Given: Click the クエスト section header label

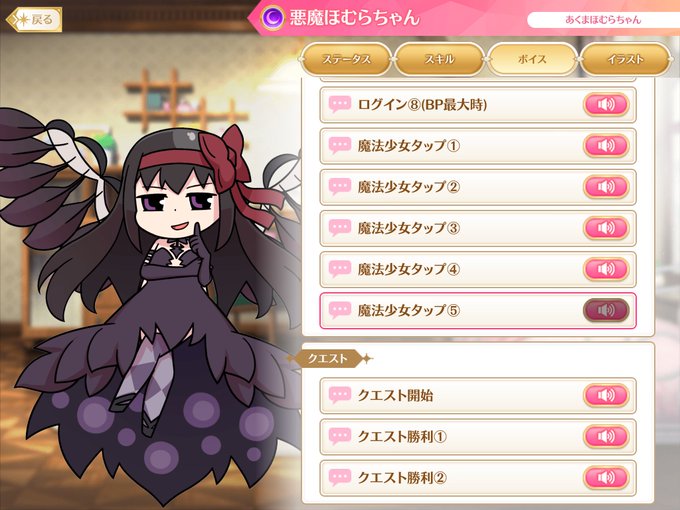Looking at the screenshot, I should (x=328, y=359).
